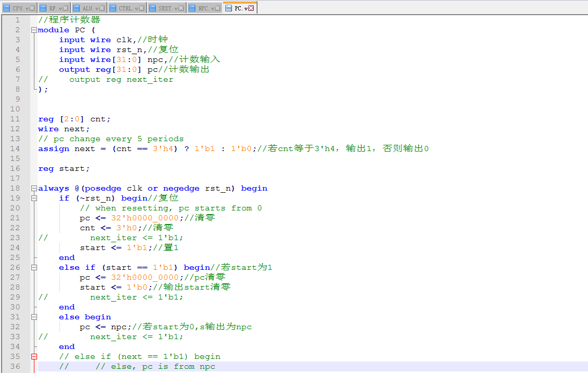Click the 'clk' signal name on line 3

124,40
